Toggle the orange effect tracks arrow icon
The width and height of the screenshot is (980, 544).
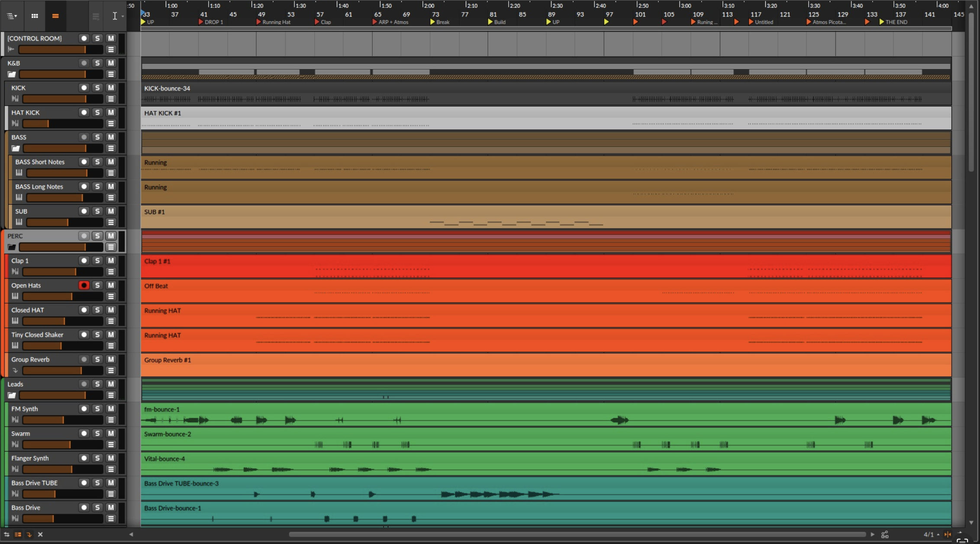[29, 534]
